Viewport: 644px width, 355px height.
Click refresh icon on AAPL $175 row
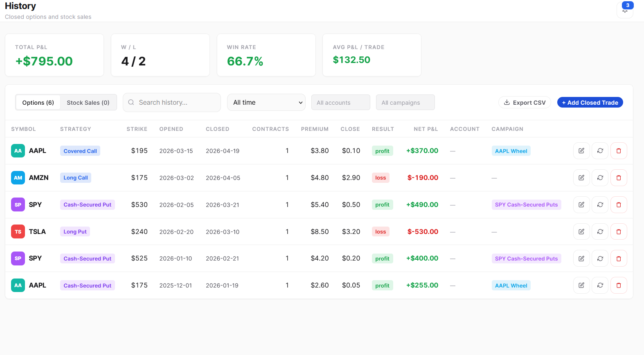(x=600, y=285)
